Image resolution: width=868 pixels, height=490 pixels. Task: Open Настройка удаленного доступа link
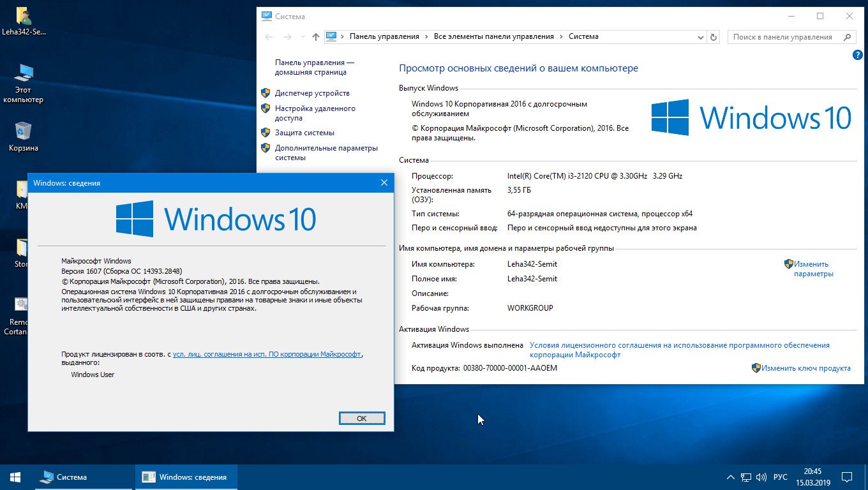click(315, 113)
